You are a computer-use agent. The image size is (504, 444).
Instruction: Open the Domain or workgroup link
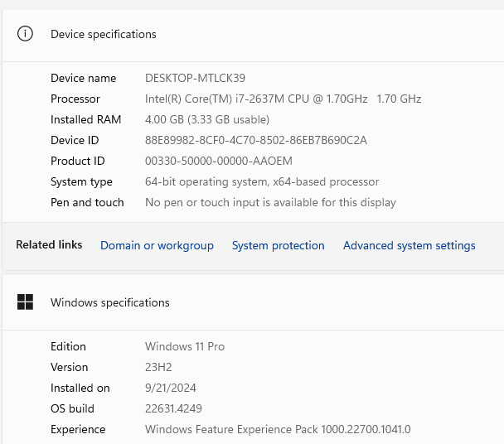[x=157, y=245]
